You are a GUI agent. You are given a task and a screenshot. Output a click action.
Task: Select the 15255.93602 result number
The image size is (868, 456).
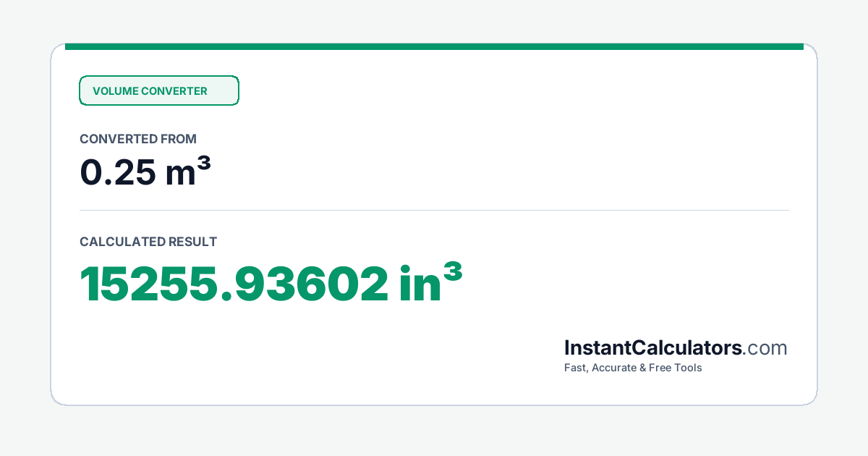[234, 284]
